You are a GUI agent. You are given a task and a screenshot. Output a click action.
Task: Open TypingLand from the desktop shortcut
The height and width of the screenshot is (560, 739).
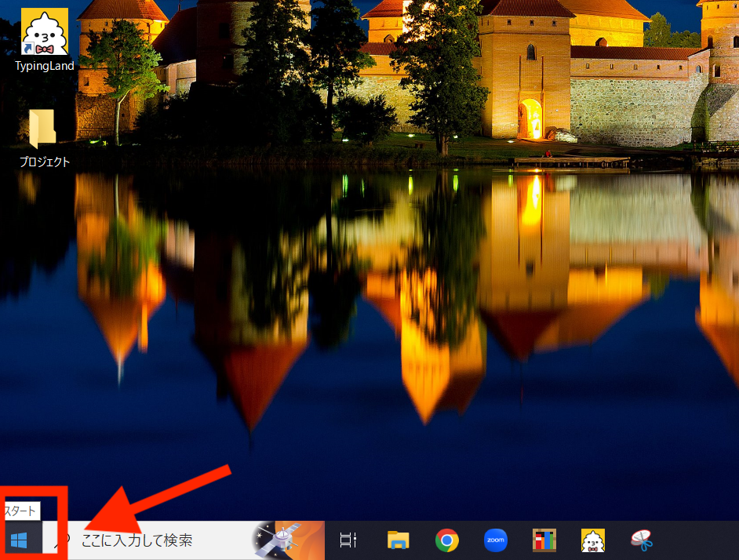click(44, 31)
